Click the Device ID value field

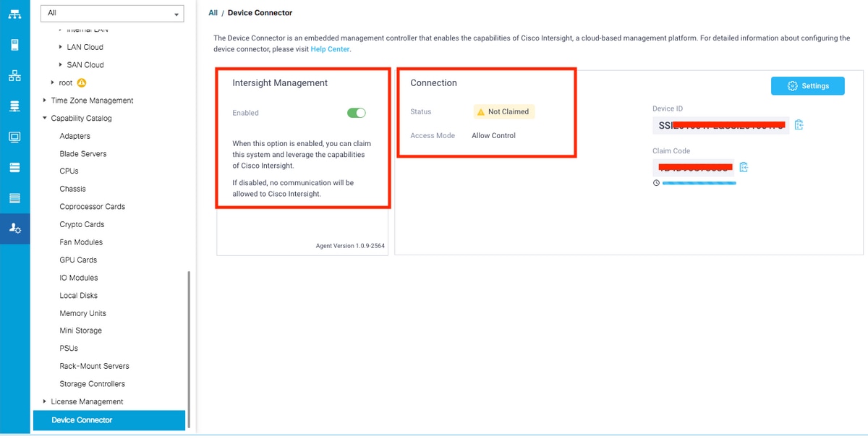coord(721,125)
